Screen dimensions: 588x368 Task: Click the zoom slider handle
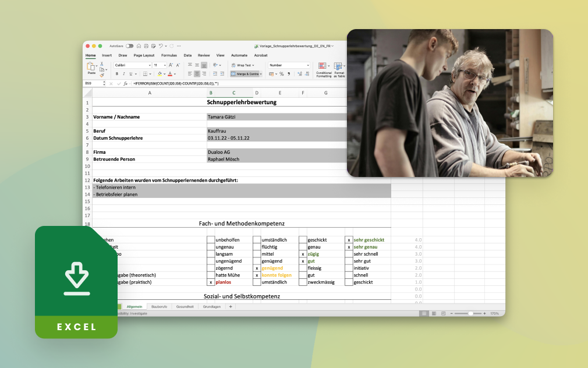470,313
